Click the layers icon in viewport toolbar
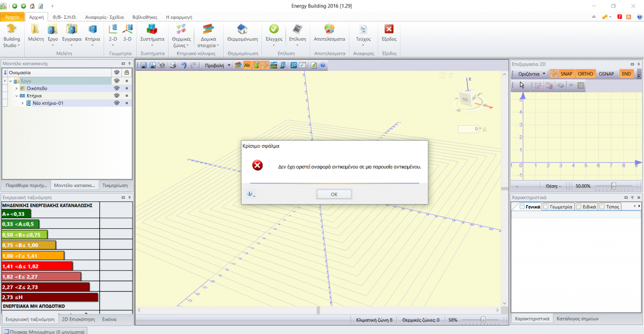The image size is (644, 334). (x=238, y=65)
